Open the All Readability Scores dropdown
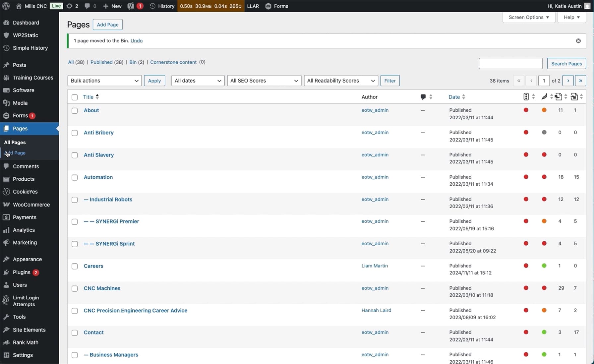 pos(341,81)
